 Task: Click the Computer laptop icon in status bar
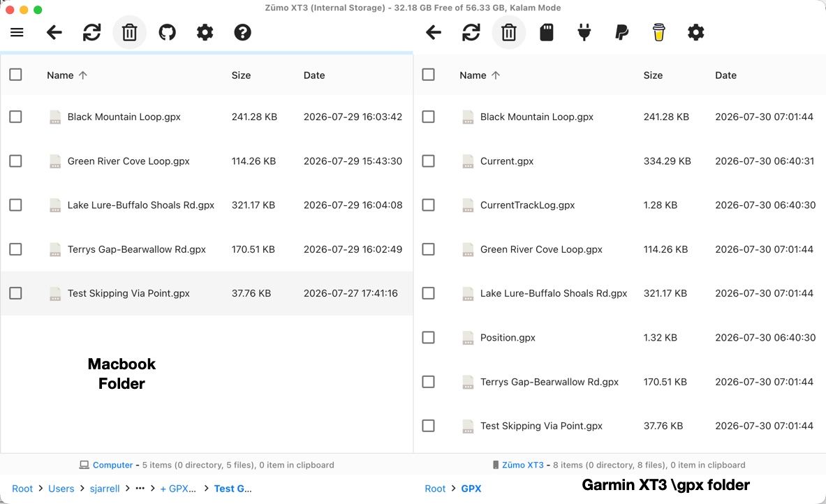click(x=84, y=465)
